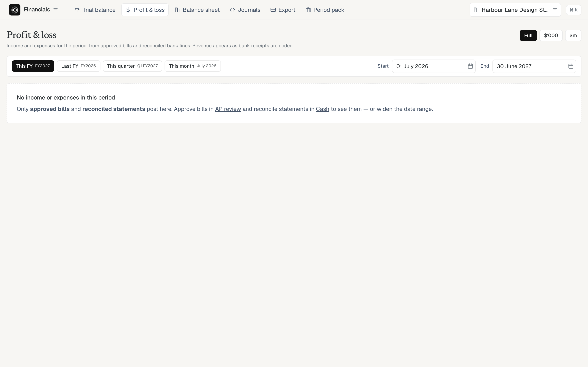Open the End date calendar picker icon
This screenshot has height=367, width=588.
point(571,66)
